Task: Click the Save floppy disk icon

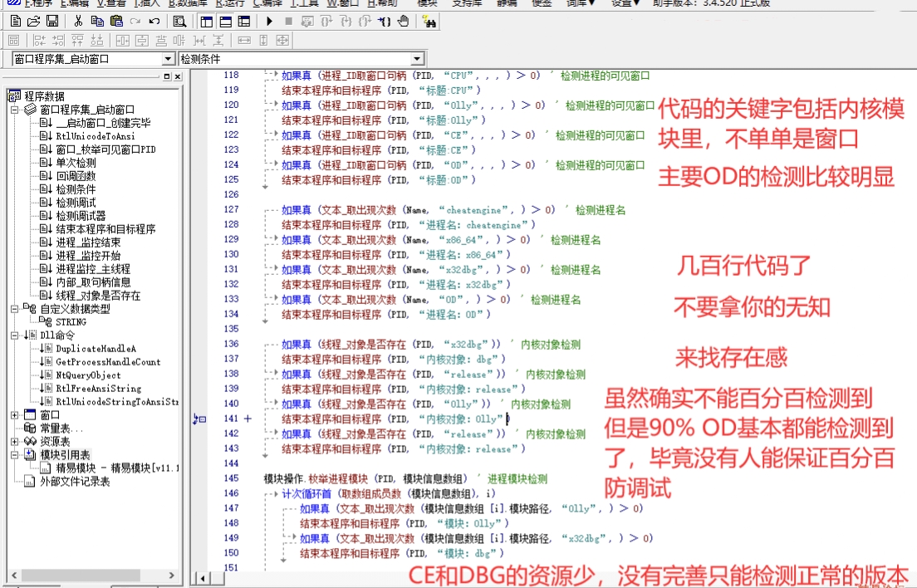Action: (52, 22)
